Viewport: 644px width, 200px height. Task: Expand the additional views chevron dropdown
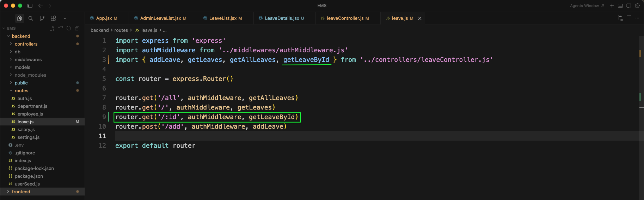pyautogui.click(x=65, y=18)
